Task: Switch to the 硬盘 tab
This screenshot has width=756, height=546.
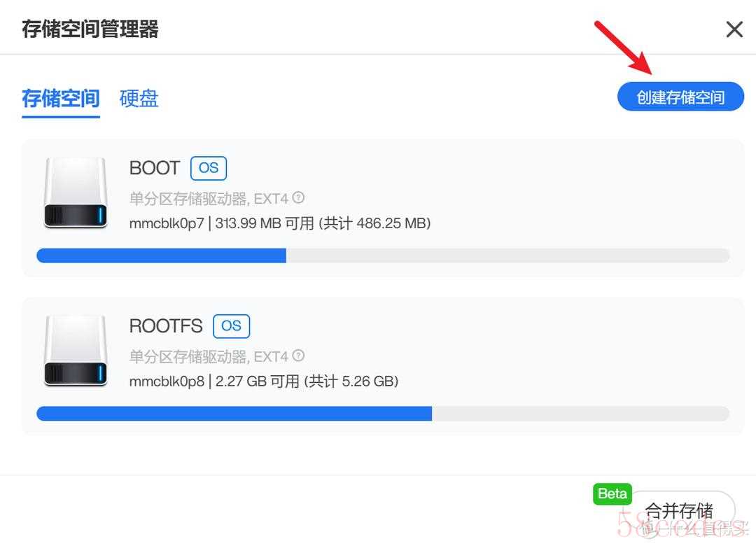Action: pyautogui.click(x=139, y=99)
